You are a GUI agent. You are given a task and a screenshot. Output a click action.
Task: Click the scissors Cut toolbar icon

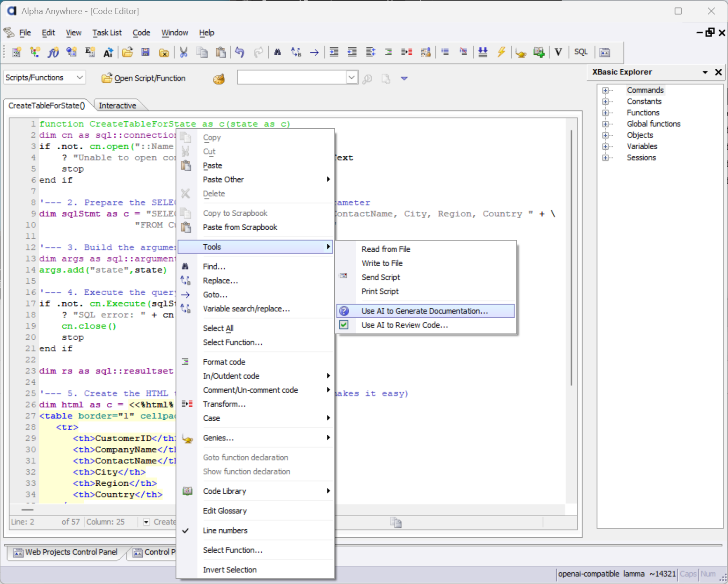(x=184, y=52)
